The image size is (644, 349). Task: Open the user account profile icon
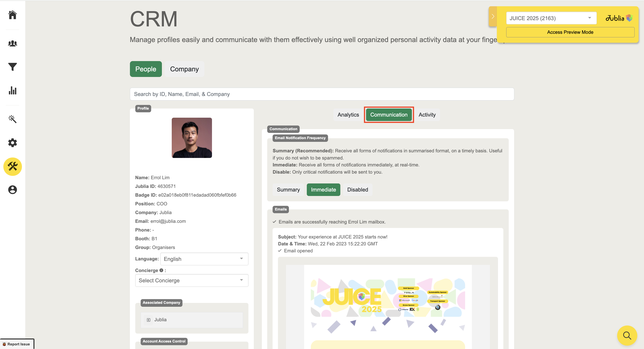tap(13, 190)
